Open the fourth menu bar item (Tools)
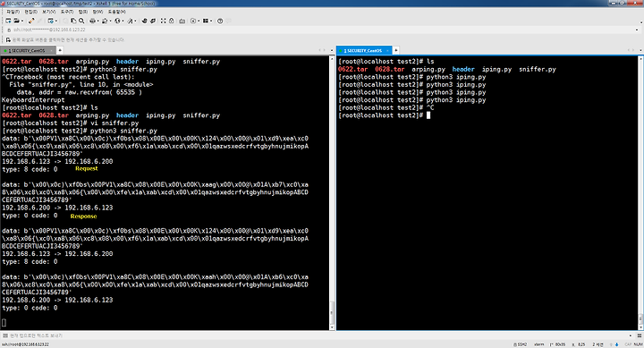This screenshot has width=644, height=348. click(x=67, y=12)
